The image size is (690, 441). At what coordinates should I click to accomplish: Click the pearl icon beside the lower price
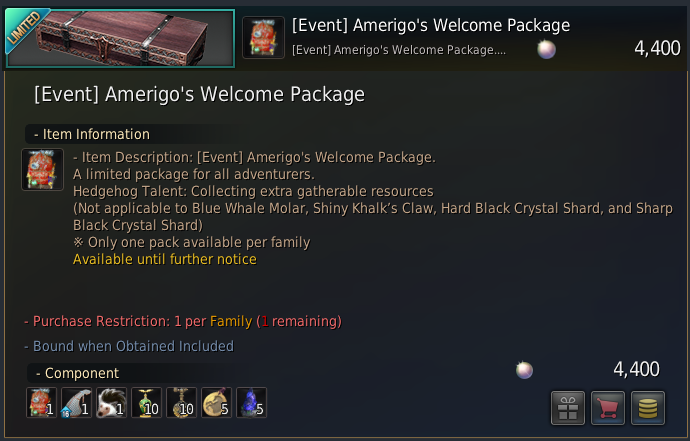(x=525, y=370)
